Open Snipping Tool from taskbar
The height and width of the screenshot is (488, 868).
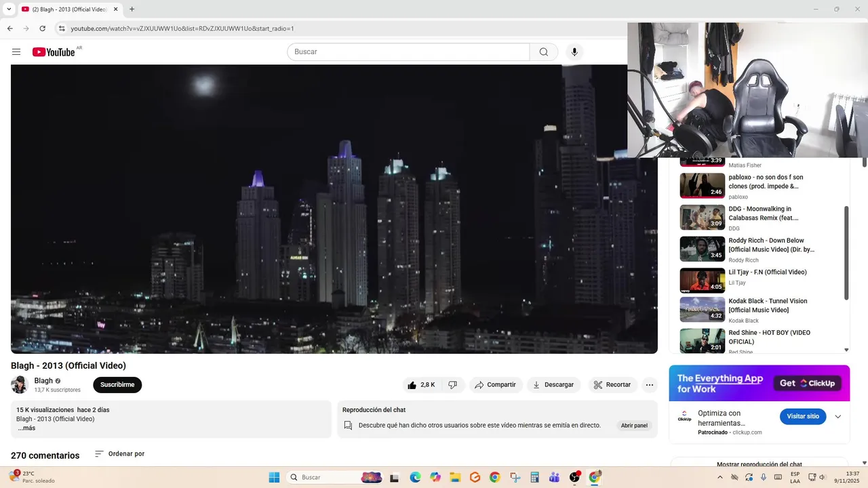(515, 477)
